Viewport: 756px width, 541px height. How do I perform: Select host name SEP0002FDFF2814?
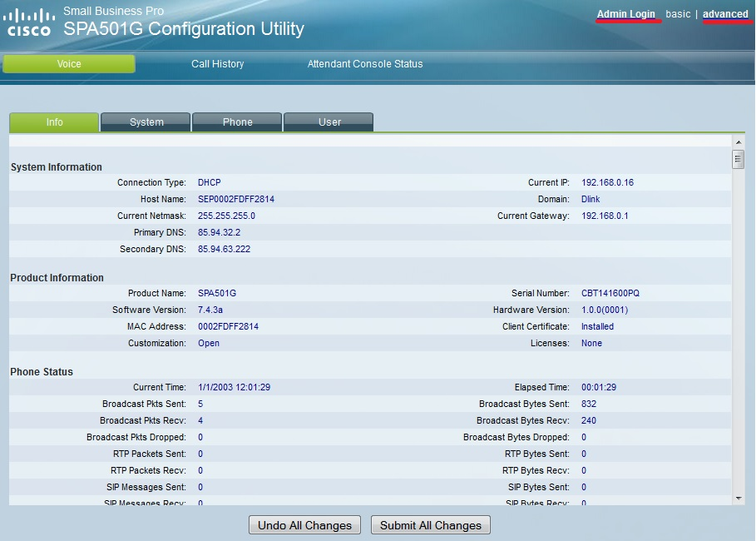pos(236,199)
